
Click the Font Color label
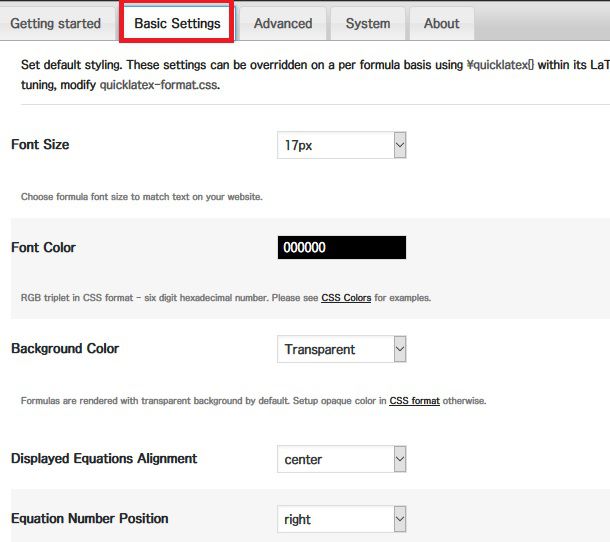click(x=43, y=247)
